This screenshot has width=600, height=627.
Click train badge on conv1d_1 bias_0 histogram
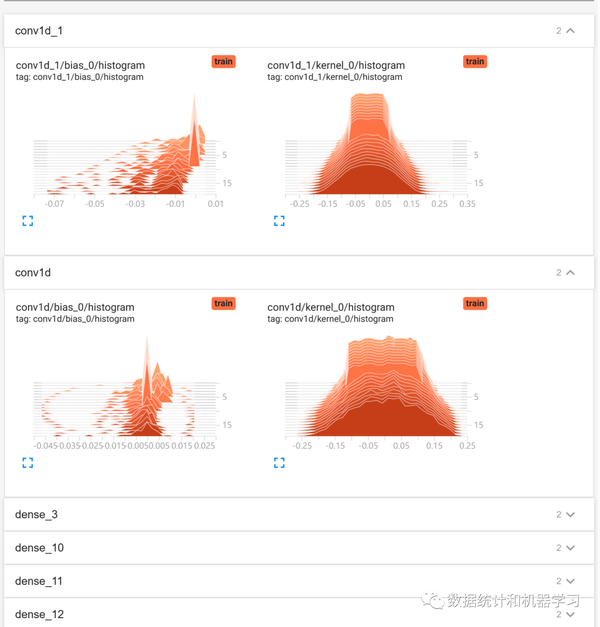(223, 62)
